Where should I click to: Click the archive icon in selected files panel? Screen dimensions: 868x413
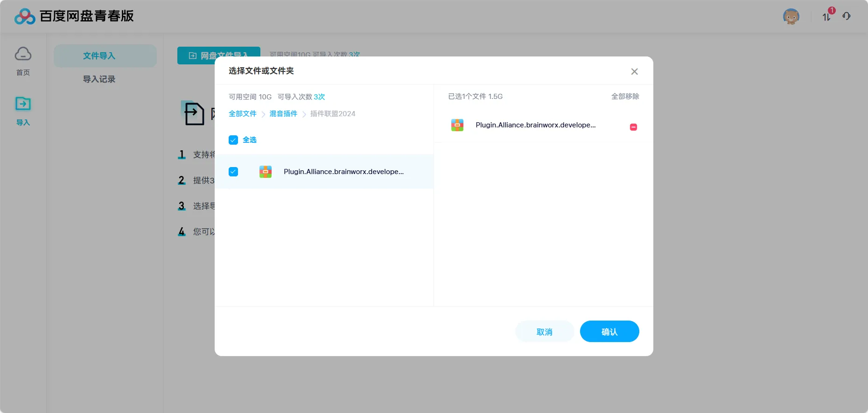pyautogui.click(x=457, y=125)
